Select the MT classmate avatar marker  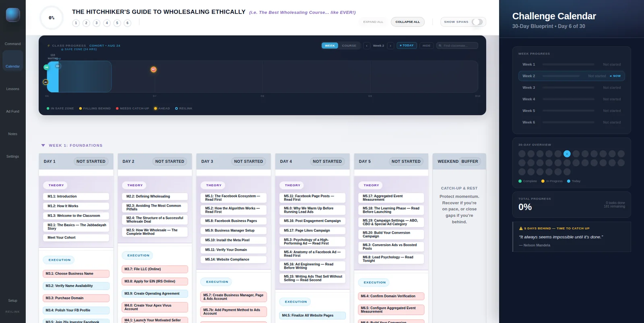153,70
